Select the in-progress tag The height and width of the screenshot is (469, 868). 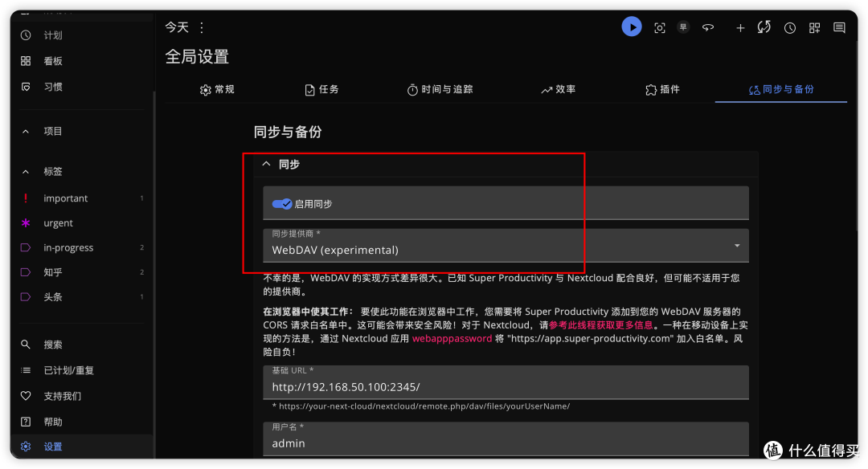point(82,247)
